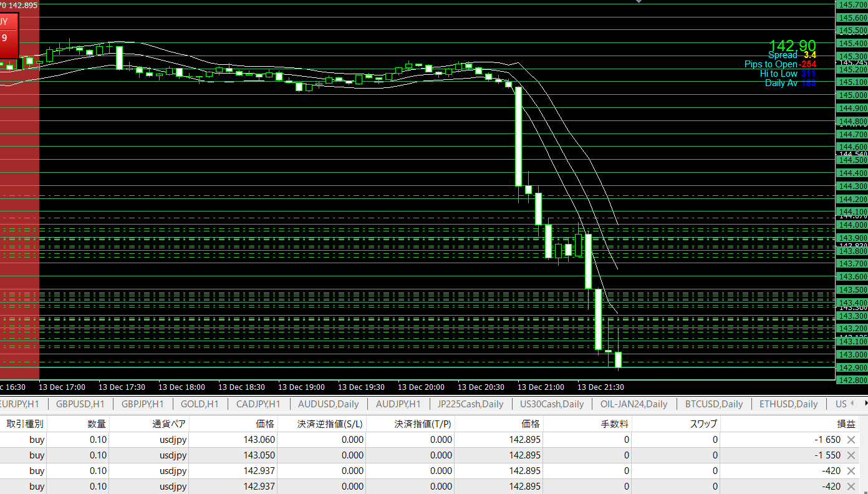
Task: Close the buy order opened at 143.050
Action: 851,455
